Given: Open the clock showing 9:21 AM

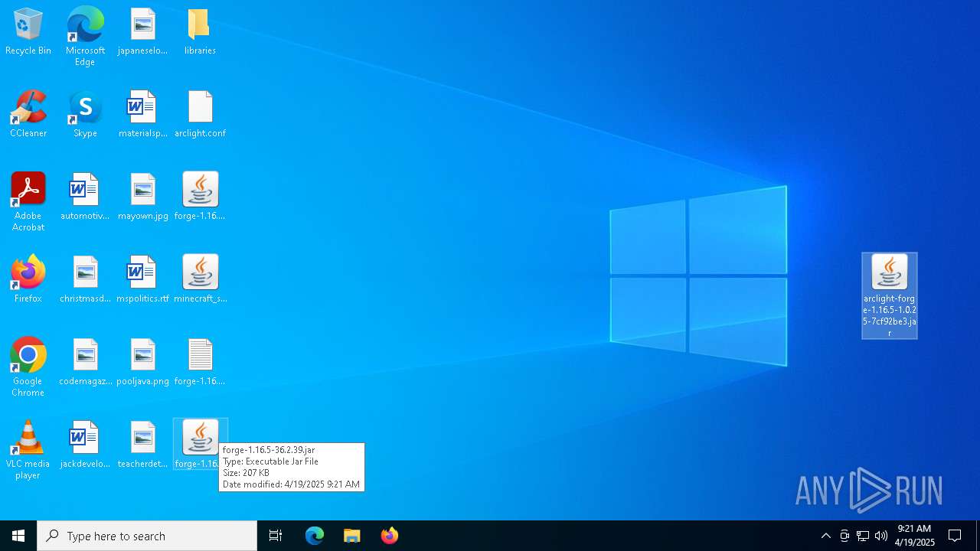Looking at the screenshot, I should tap(915, 536).
